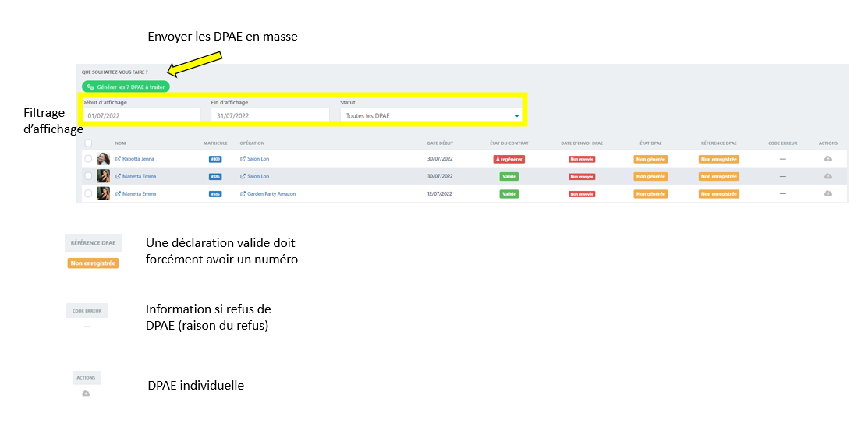
Task: Click cloud action icon for Garden Party Amazon row
Action: [827, 193]
